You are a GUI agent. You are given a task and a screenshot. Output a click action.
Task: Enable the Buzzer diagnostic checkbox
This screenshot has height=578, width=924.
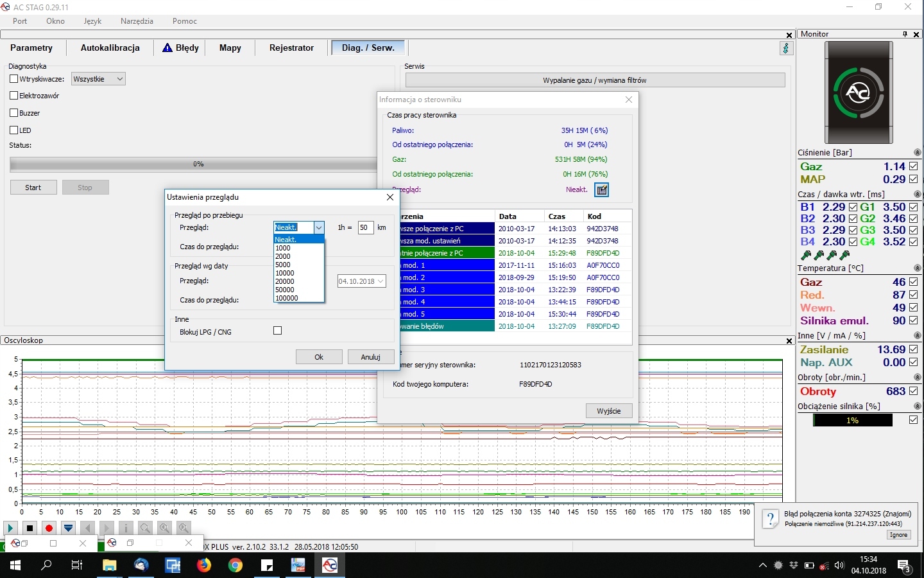click(x=14, y=113)
